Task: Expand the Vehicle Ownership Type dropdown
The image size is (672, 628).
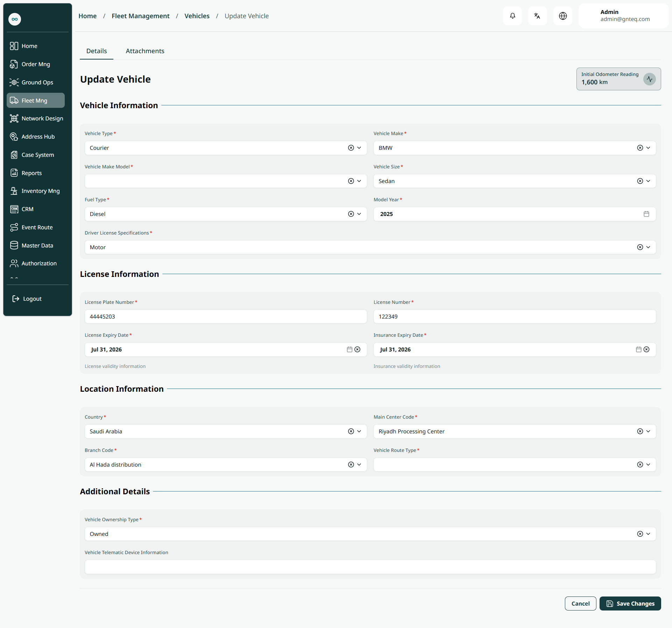Action: click(x=648, y=534)
